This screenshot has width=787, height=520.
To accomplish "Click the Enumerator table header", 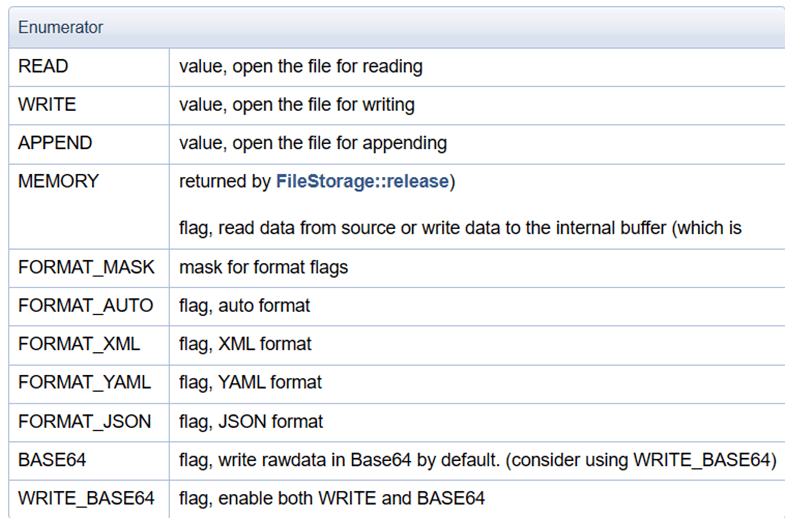I will tap(60, 27).
